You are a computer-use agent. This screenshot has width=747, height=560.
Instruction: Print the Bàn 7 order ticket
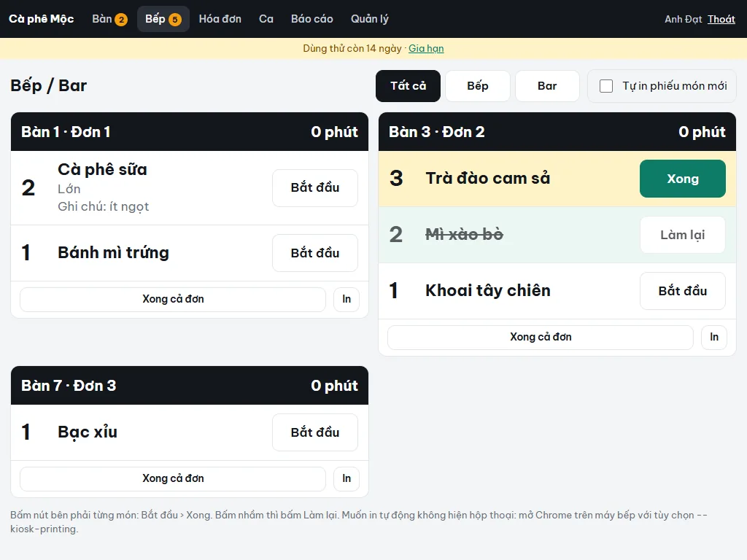tap(347, 478)
